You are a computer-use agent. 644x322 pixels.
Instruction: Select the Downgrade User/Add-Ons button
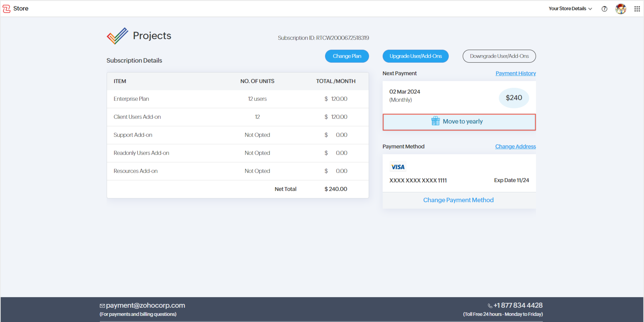(499, 56)
